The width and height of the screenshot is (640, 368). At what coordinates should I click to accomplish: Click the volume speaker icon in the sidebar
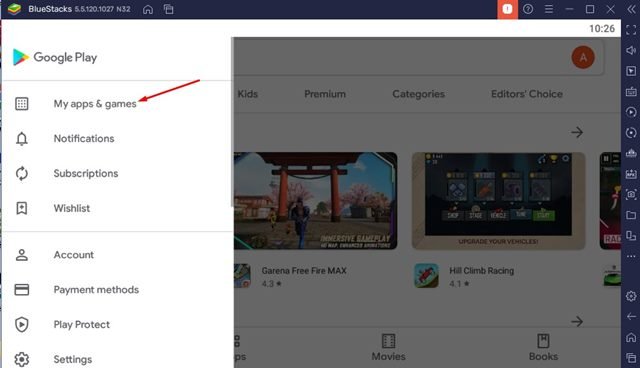[x=631, y=50]
